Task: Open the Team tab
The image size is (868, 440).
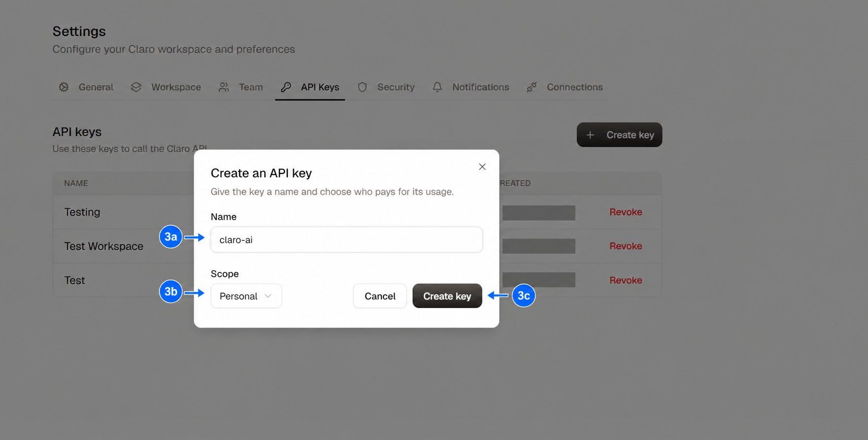Action: click(241, 87)
